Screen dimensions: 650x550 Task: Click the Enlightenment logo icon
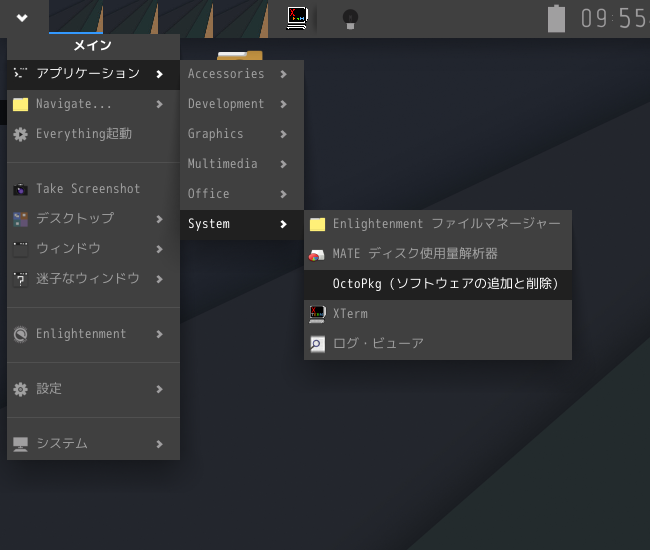(x=20, y=334)
